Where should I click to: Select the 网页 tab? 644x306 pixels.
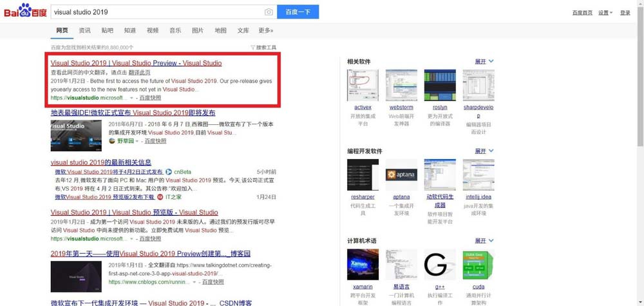click(62, 30)
